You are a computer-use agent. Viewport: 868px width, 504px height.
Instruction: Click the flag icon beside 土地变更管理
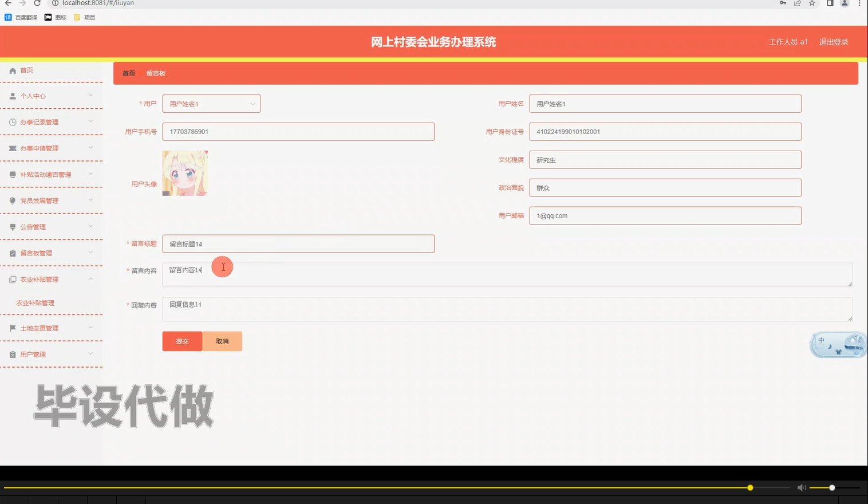pos(13,328)
